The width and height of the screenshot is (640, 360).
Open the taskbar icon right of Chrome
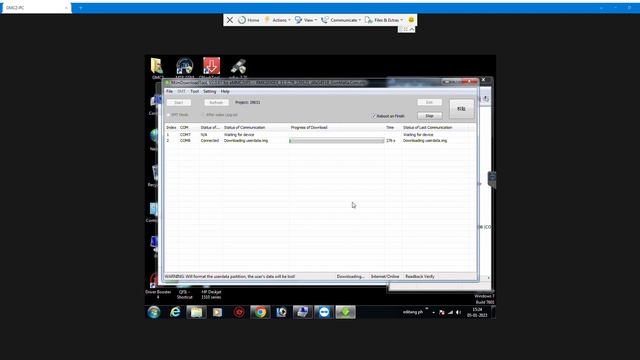(281, 312)
